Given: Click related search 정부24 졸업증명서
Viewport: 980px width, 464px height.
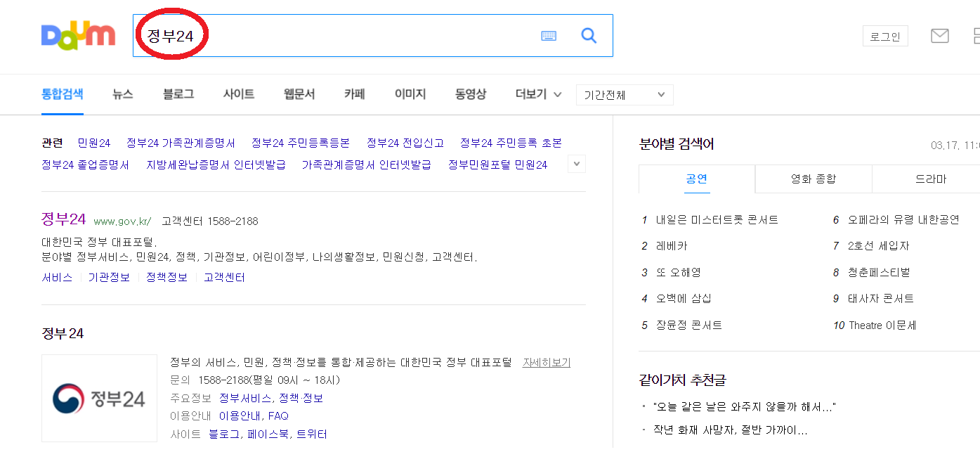Looking at the screenshot, I should click(x=86, y=165).
